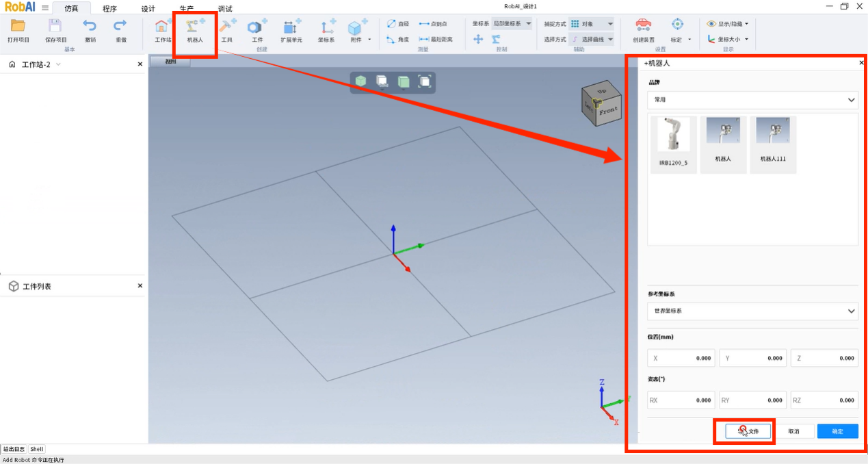Open 参考坐标系 dropdown 世界坐标系
Screen dimensions: 868x464
752,311
